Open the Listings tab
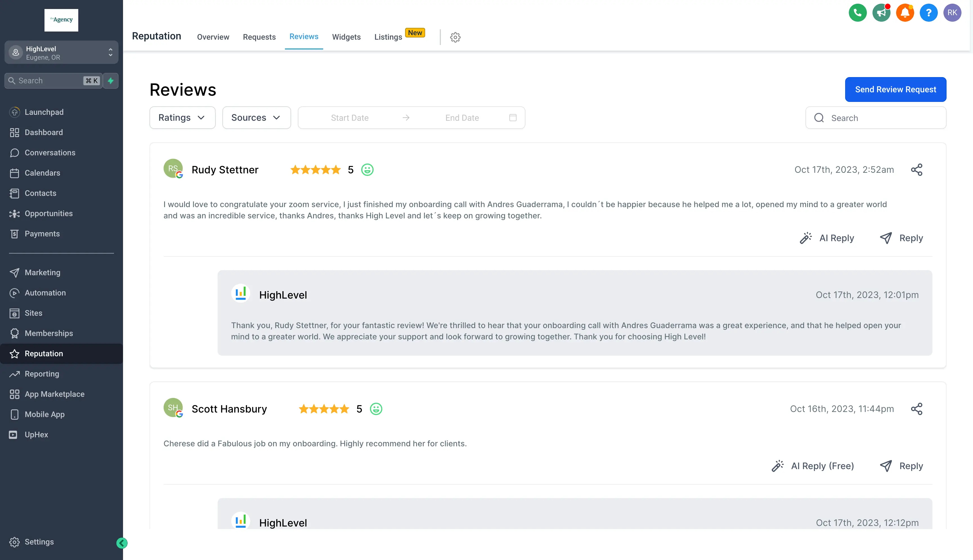 [x=387, y=37]
